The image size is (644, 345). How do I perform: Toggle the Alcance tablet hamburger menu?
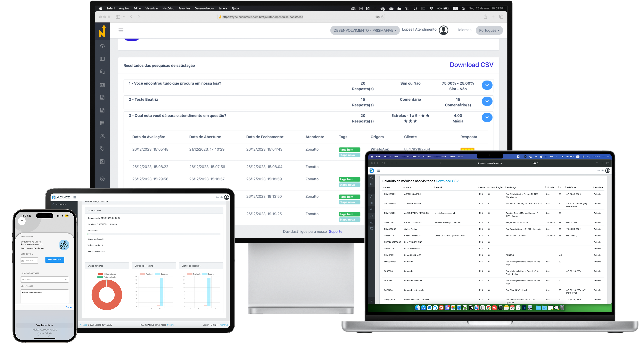pos(75,197)
